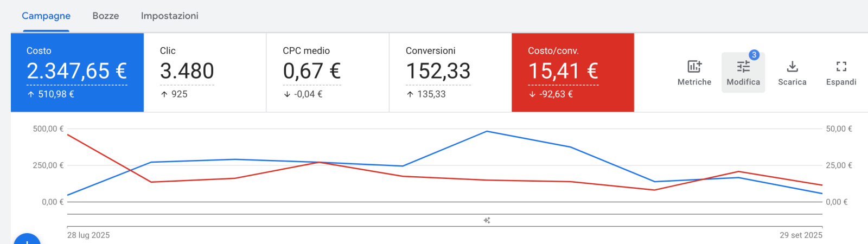This screenshot has height=244, width=868.
Task: Select the Clic metric card
Action: point(205,73)
